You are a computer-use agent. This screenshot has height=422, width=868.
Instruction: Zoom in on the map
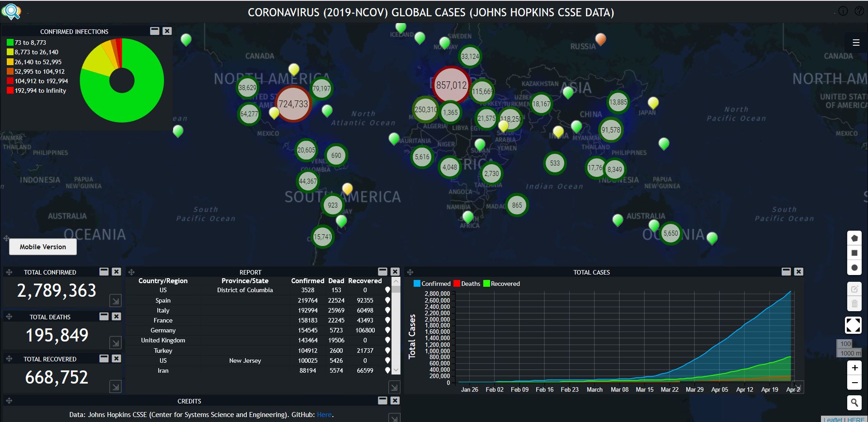tap(854, 368)
